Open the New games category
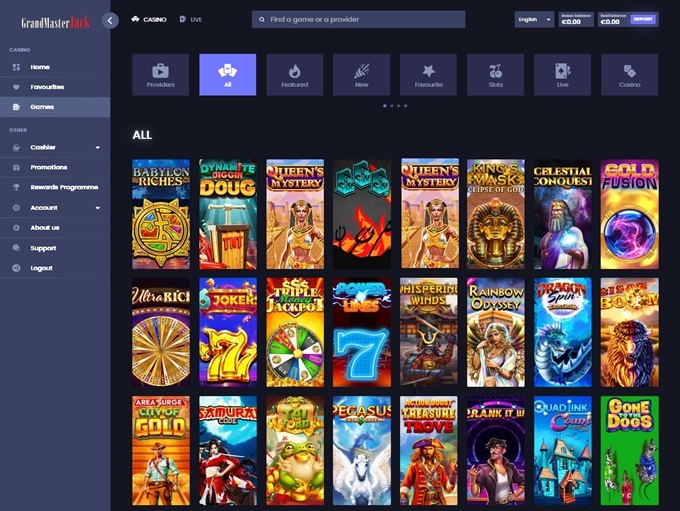This screenshot has width=680, height=511. click(361, 75)
